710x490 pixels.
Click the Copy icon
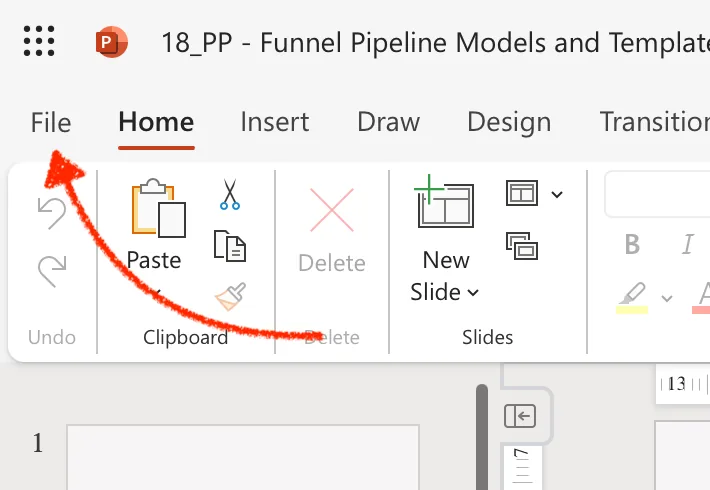230,246
